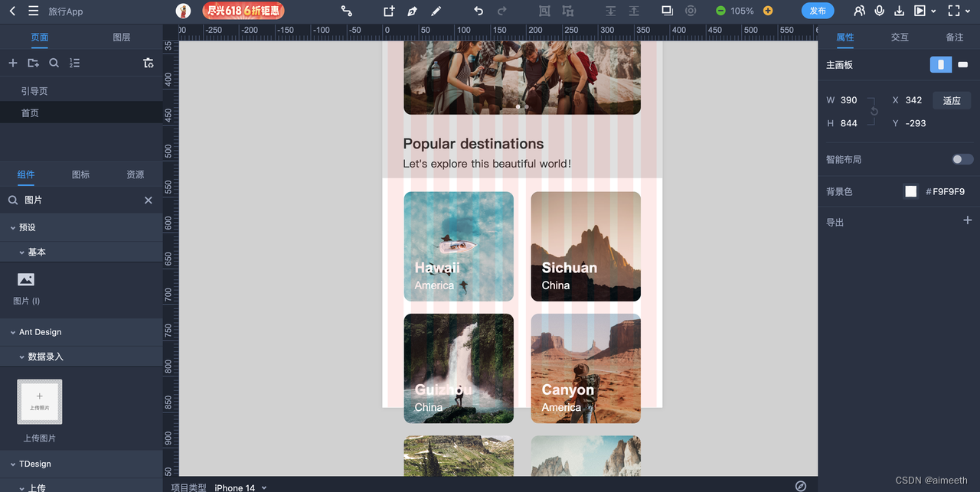
Task: Click the search pages magnifier icon
Action: pyautogui.click(x=54, y=63)
